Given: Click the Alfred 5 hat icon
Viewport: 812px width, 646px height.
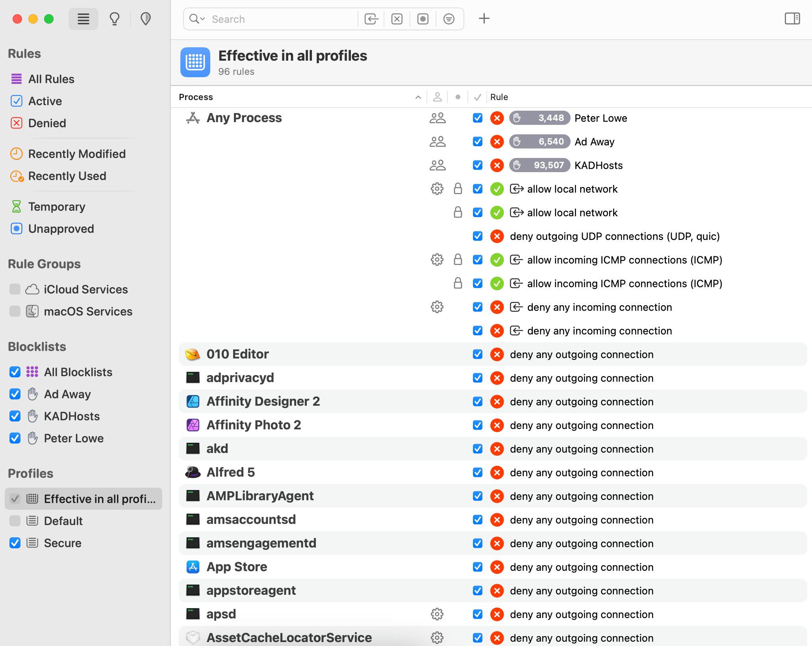Looking at the screenshot, I should (193, 473).
